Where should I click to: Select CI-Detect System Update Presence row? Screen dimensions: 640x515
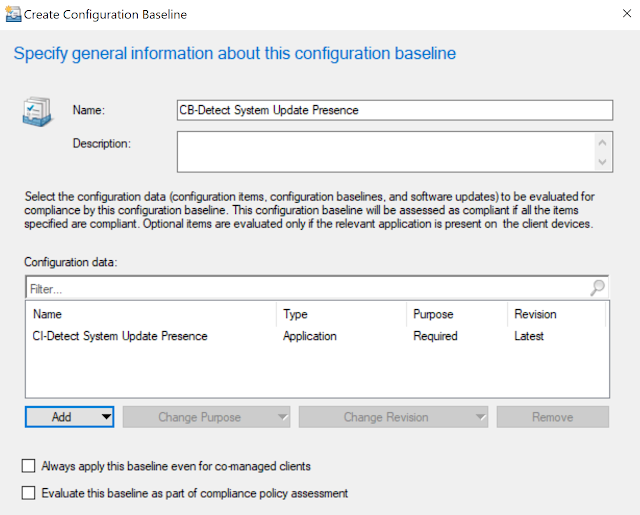[x=120, y=337]
